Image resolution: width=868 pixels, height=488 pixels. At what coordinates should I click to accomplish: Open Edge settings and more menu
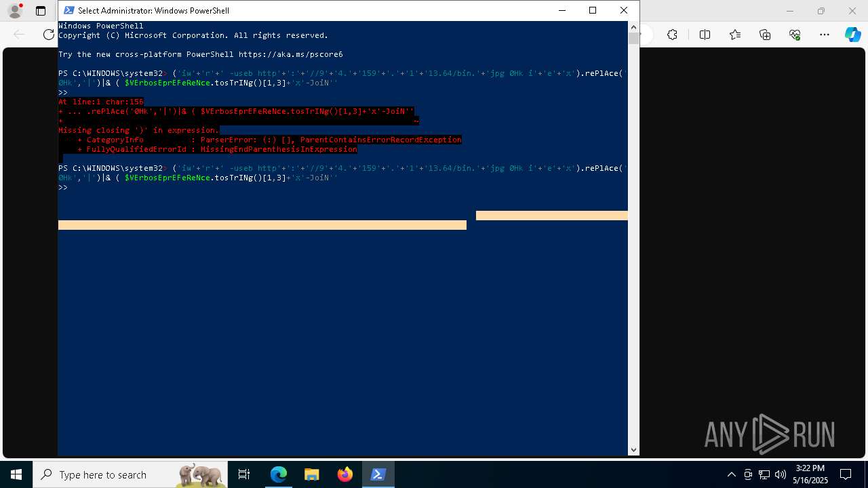click(825, 35)
